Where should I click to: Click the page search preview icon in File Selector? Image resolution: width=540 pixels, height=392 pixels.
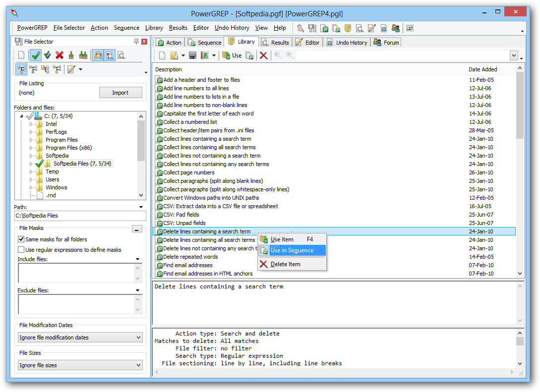click(x=121, y=55)
